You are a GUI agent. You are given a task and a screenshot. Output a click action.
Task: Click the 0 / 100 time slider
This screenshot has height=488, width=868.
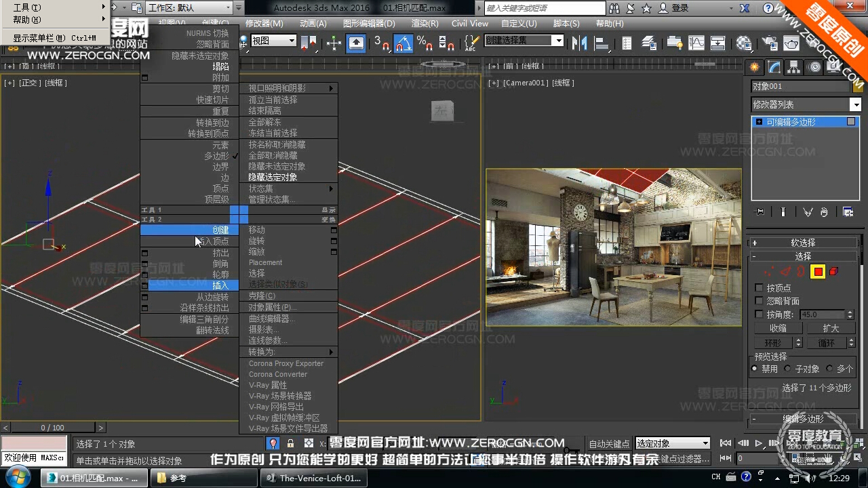click(53, 428)
